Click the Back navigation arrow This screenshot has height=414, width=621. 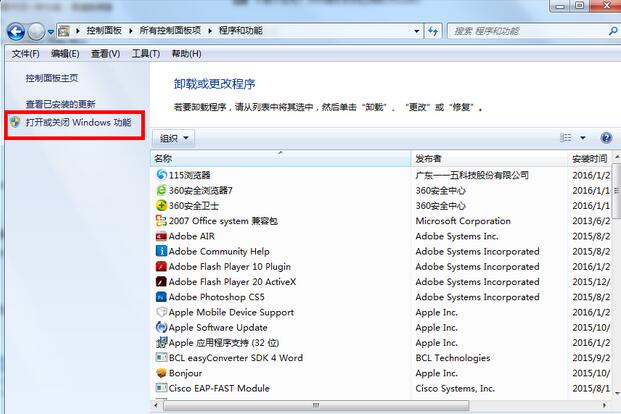click(16, 32)
